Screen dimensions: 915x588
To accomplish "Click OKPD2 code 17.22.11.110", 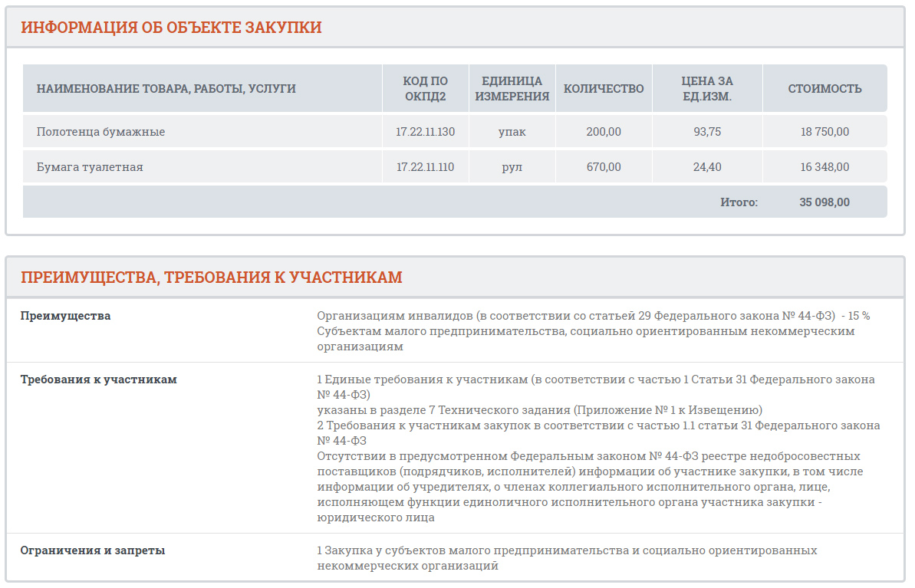I will (x=425, y=167).
